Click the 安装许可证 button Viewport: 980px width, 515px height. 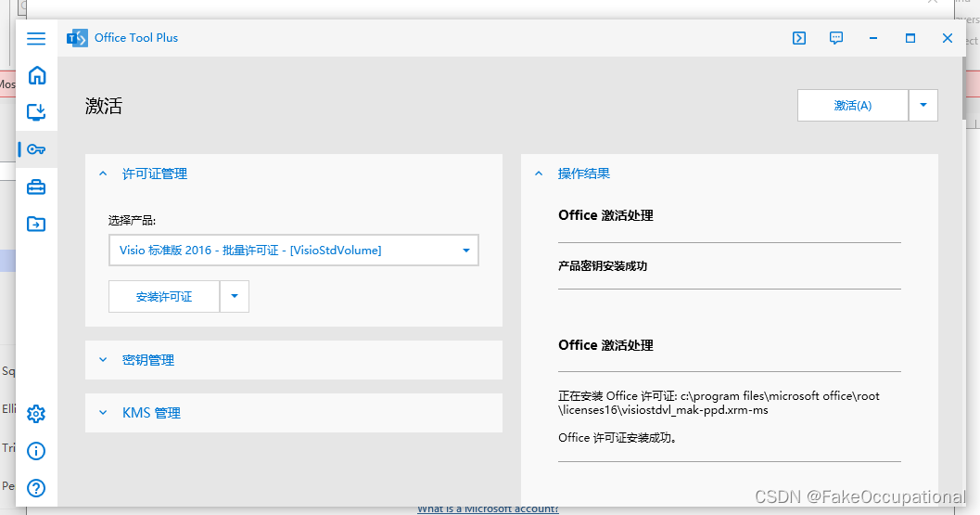pos(164,297)
